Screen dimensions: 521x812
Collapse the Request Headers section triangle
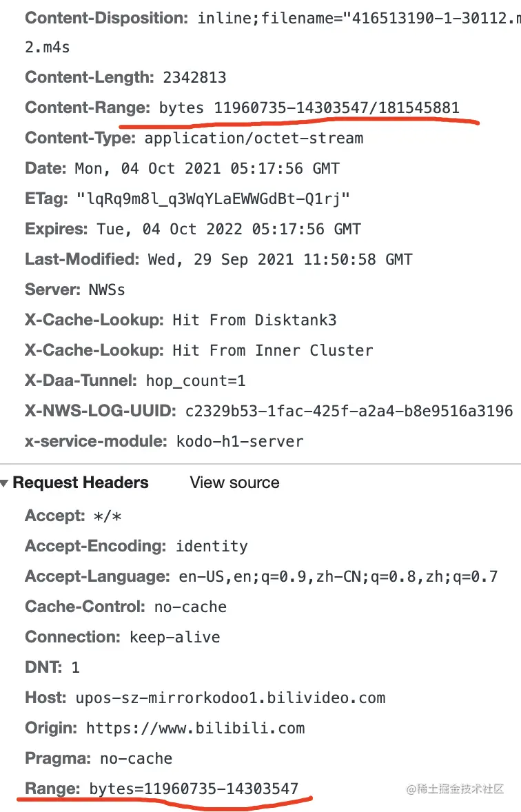click(4, 483)
